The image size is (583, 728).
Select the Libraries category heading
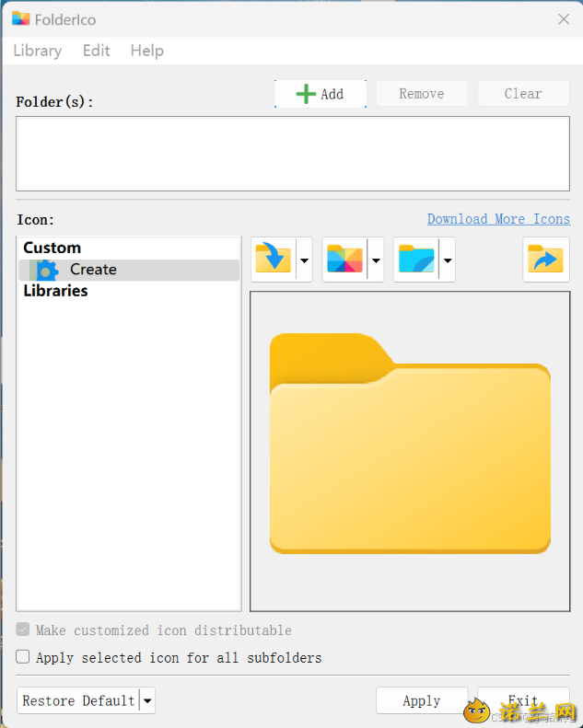(x=56, y=291)
